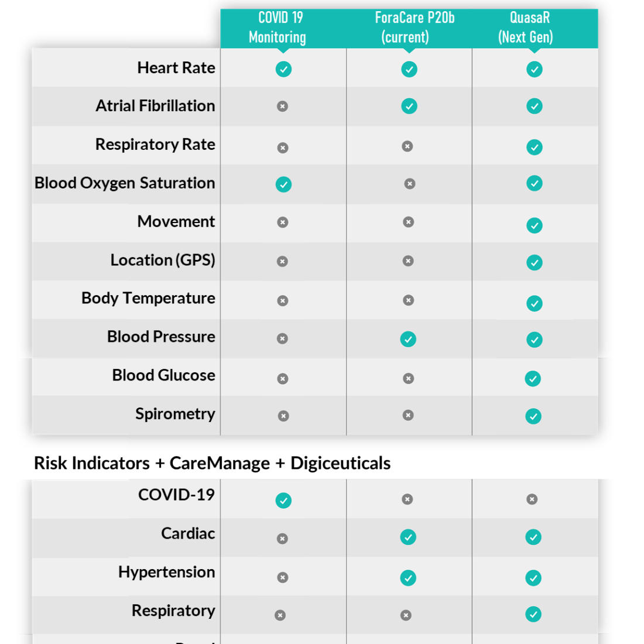Click the Body Temperature row label
The image size is (644, 644).
[148, 299]
